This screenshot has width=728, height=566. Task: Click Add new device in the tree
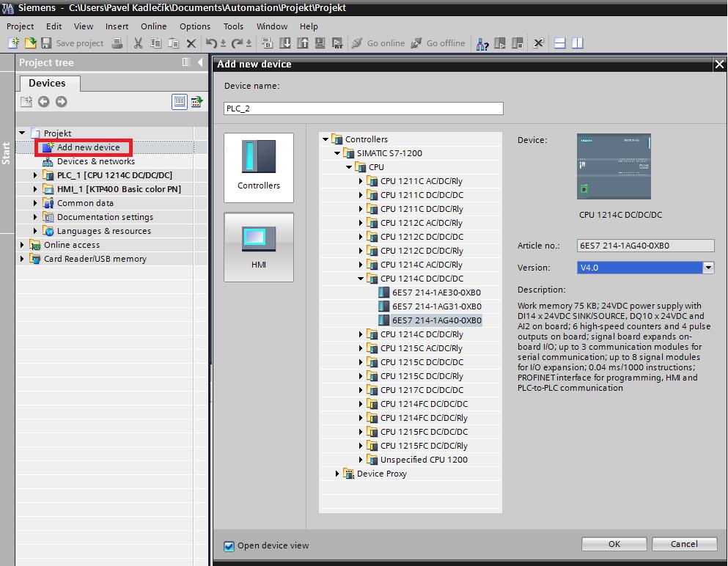pyautogui.click(x=88, y=147)
